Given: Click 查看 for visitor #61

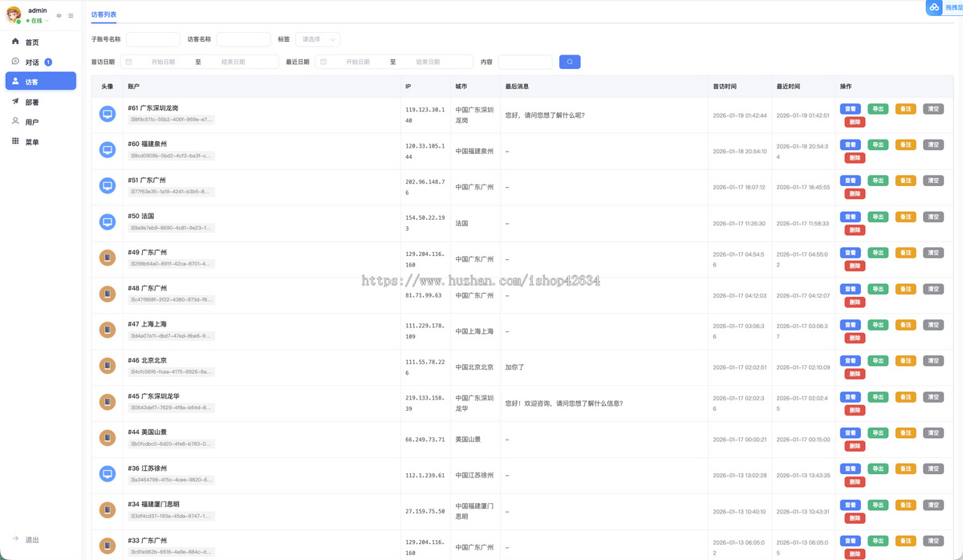Looking at the screenshot, I should pyautogui.click(x=851, y=109).
